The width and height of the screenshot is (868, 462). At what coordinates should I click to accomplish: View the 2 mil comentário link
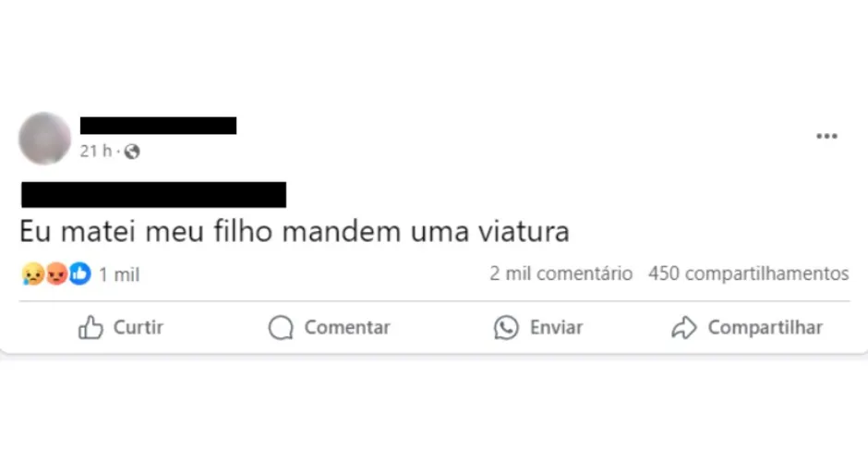pos(561,274)
